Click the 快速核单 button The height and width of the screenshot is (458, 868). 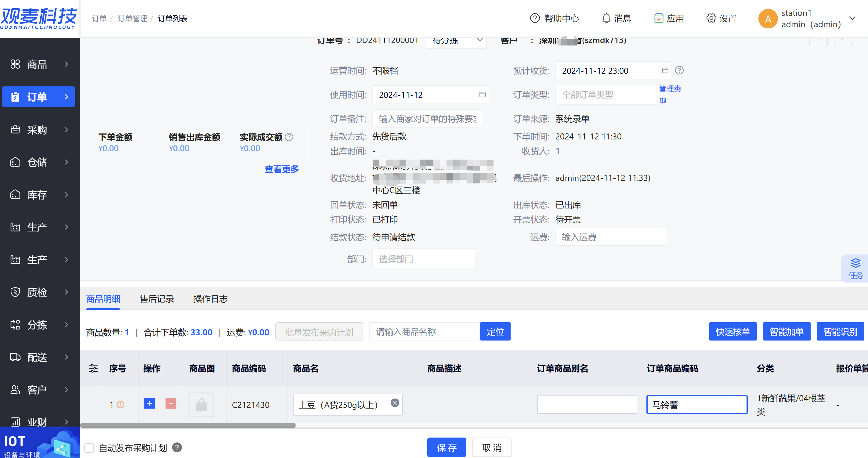pos(733,331)
